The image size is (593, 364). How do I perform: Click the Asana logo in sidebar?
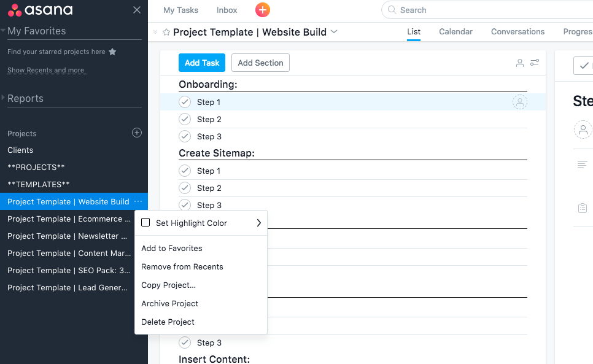[41, 10]
